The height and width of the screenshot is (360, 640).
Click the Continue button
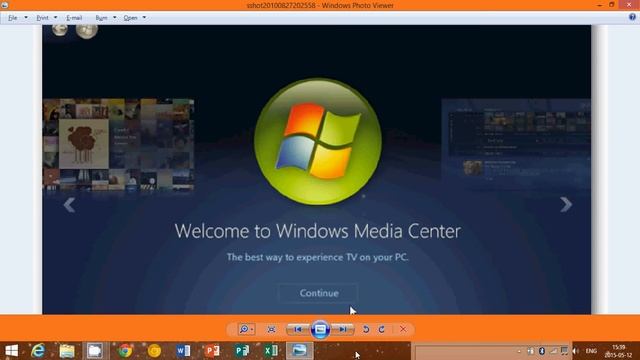(319, 293)
